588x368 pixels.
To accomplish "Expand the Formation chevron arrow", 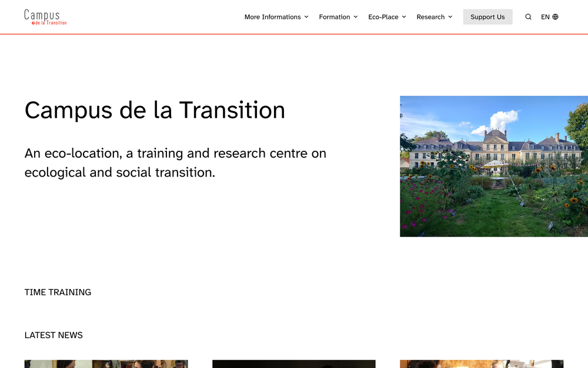I will click(356, 17).
